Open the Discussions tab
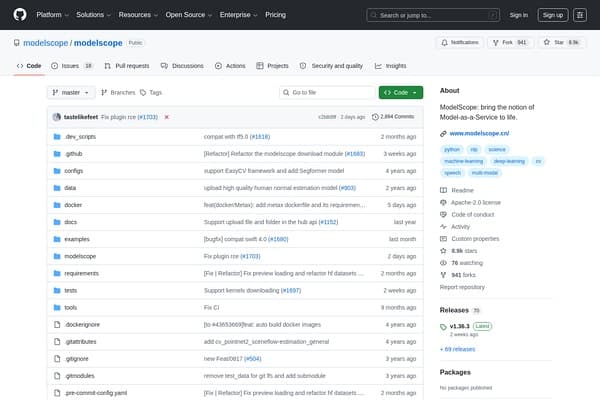 coord(182,66)
